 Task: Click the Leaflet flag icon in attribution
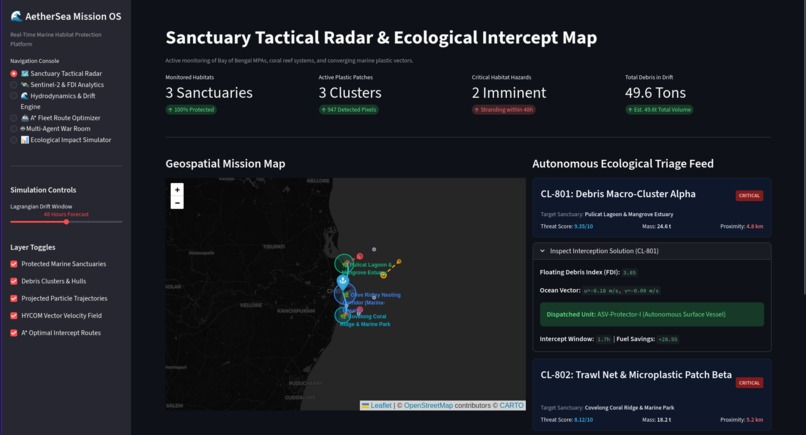(365, 406)
